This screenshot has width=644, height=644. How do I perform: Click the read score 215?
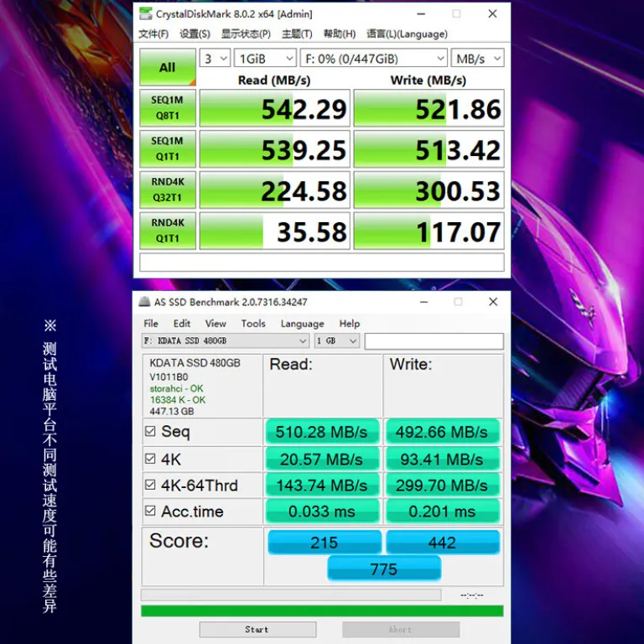point(324,543)
